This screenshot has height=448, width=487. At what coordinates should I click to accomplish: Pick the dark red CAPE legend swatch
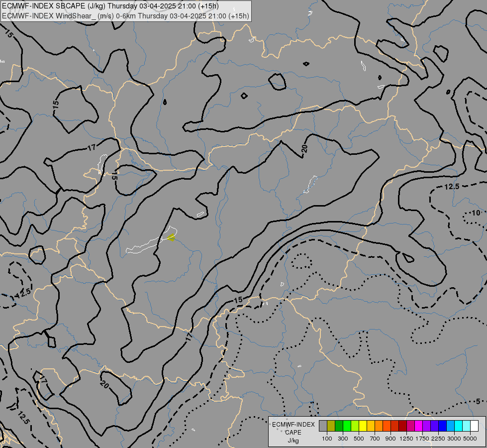tap(403, 426)
